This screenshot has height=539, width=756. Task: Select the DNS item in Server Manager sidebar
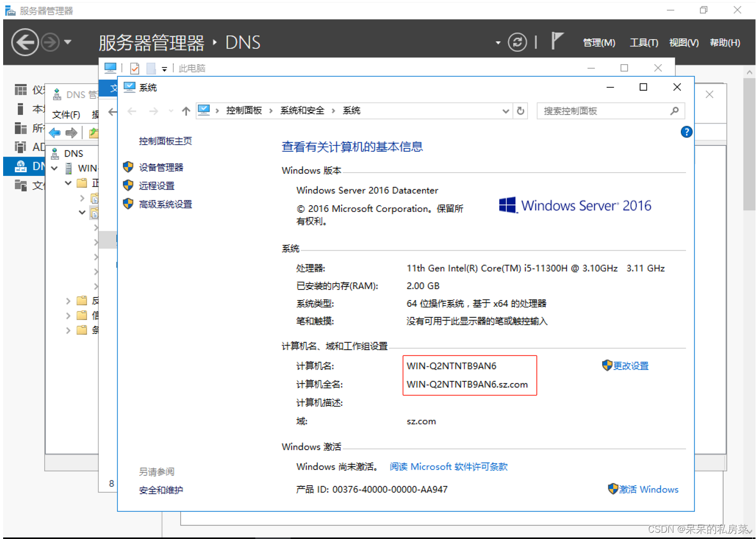(25, 166)
